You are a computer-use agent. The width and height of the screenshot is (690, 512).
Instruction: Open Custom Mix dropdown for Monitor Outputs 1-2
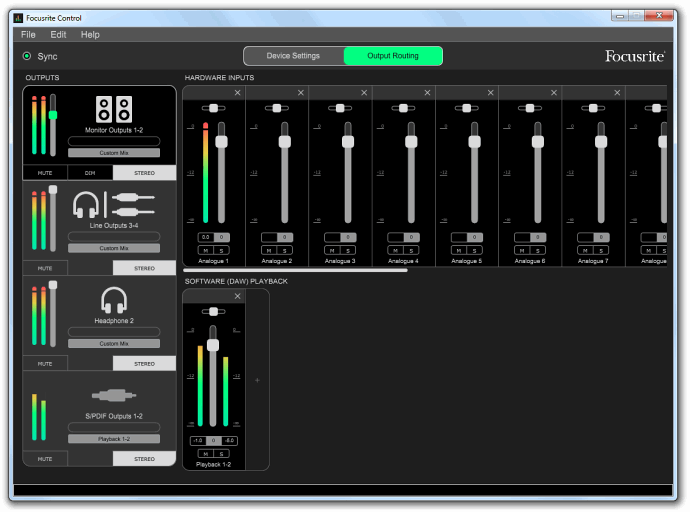(x=114, y=153)
